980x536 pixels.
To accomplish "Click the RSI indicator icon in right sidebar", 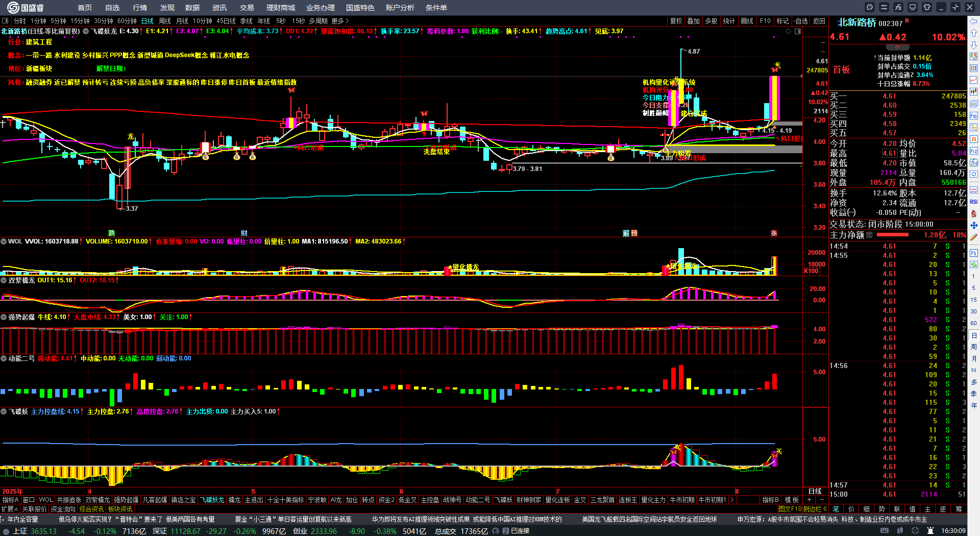I will coord(974,202).
